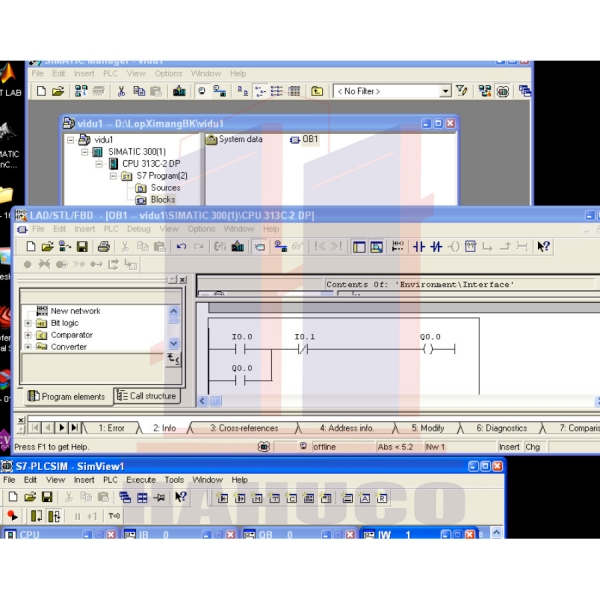Click context help arrow icon in LAD/STL/FBD
600x600 pixels.
coord(543,246)
